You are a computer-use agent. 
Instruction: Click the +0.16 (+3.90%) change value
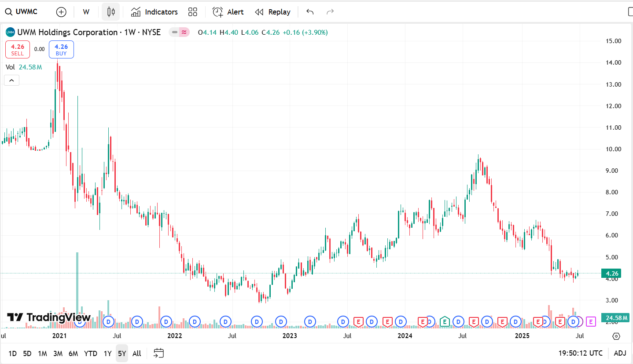click(305, 32)
